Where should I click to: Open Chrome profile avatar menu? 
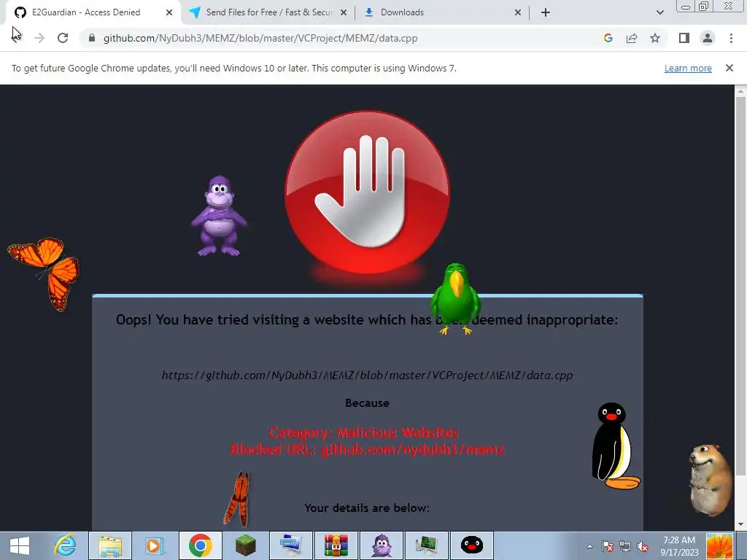708,38
